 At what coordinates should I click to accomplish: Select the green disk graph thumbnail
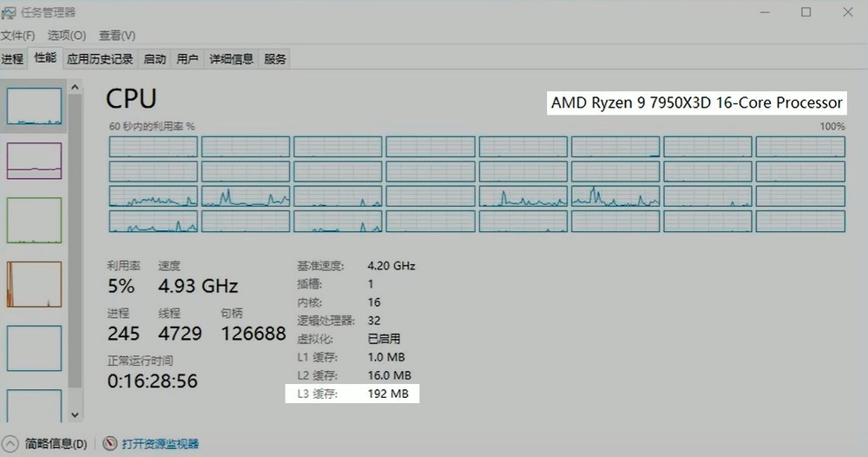[35, 221]
